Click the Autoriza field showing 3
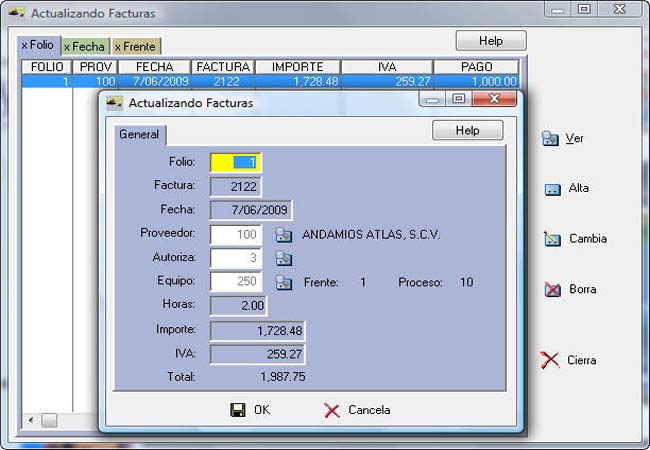Viewport: 650px width, 450px height. (235, 258)
